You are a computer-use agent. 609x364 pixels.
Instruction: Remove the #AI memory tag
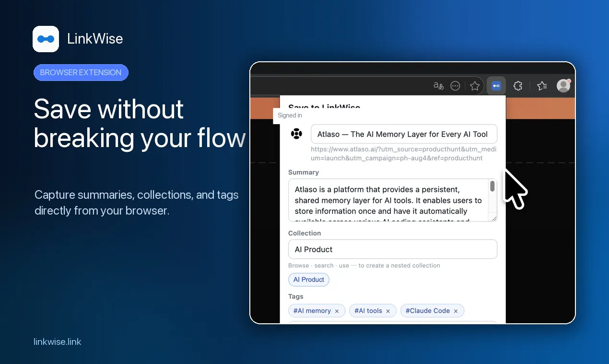[337, 311]
